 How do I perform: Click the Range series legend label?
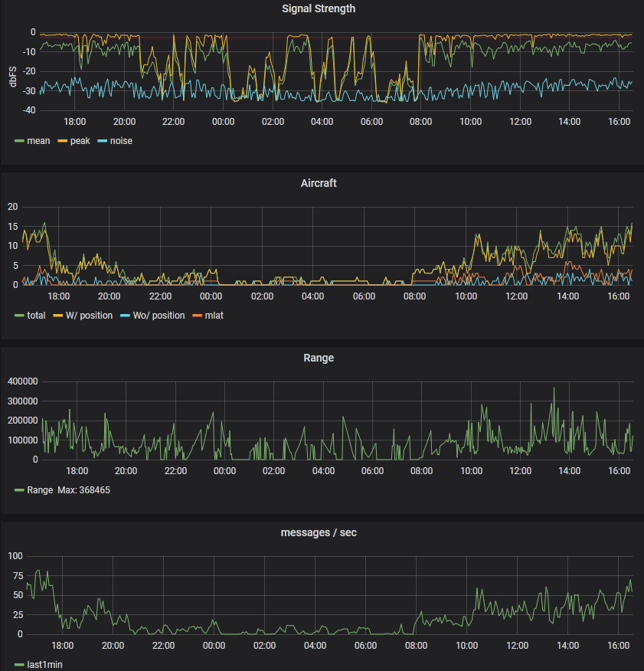coord(40,490)
